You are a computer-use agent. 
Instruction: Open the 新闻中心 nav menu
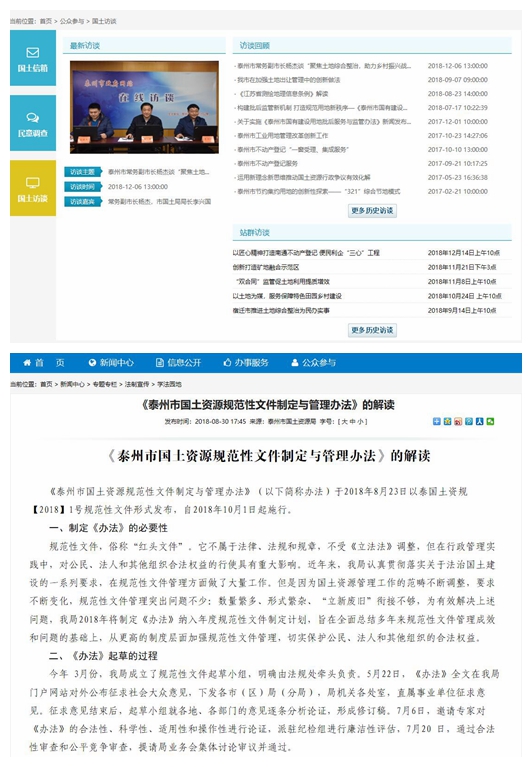pos(111,362)
